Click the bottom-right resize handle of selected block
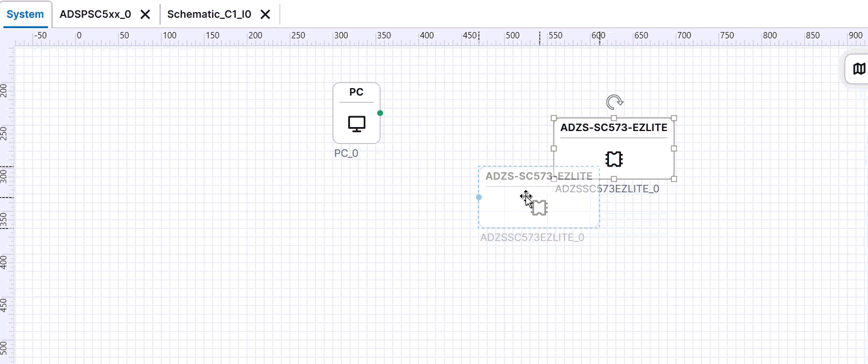This screenshot has width=868, height=364. 674,179
